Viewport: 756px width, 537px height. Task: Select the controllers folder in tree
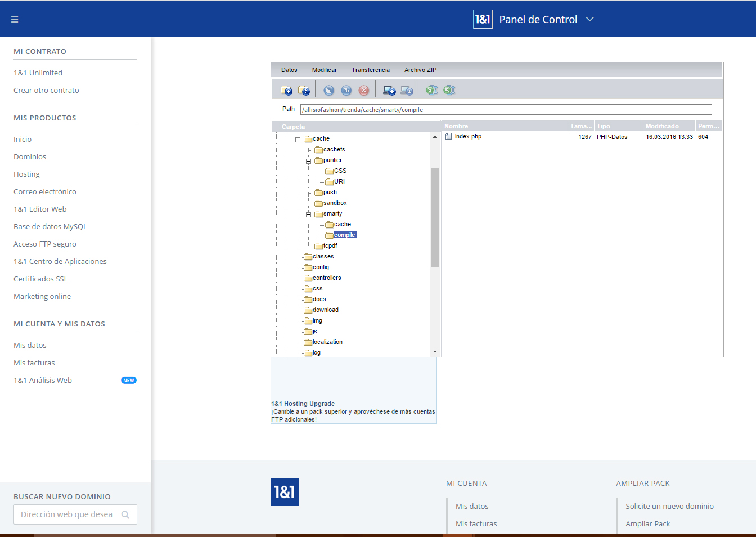327,278
